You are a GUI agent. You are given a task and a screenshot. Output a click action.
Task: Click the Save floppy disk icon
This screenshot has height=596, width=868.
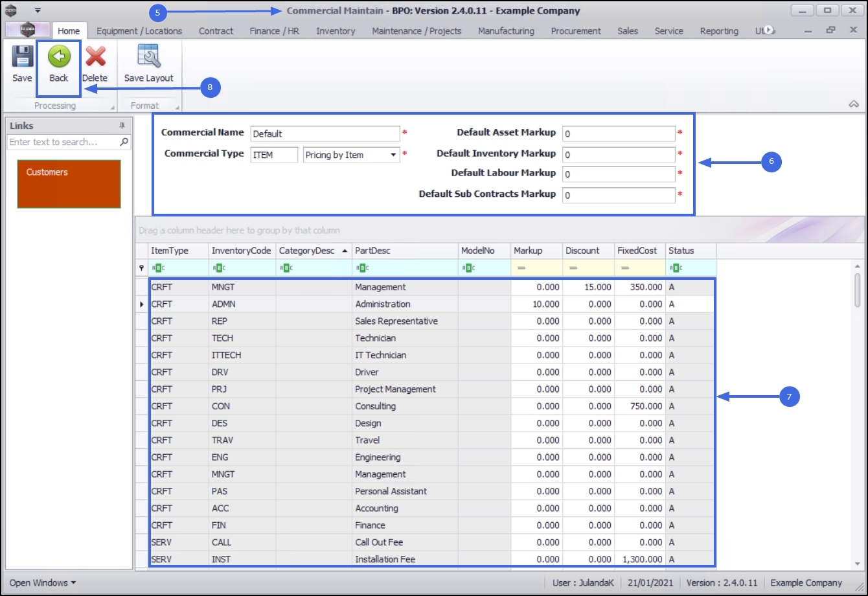(22, 58)
